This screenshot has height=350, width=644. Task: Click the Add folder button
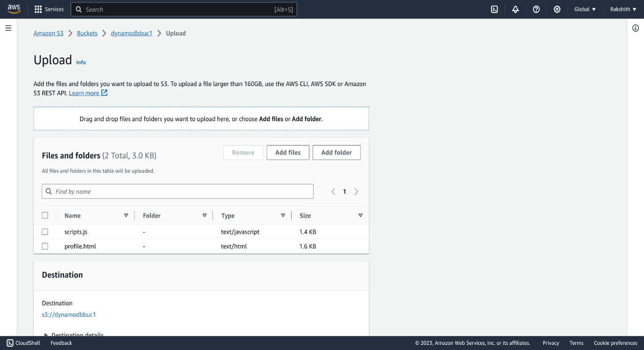337,153
